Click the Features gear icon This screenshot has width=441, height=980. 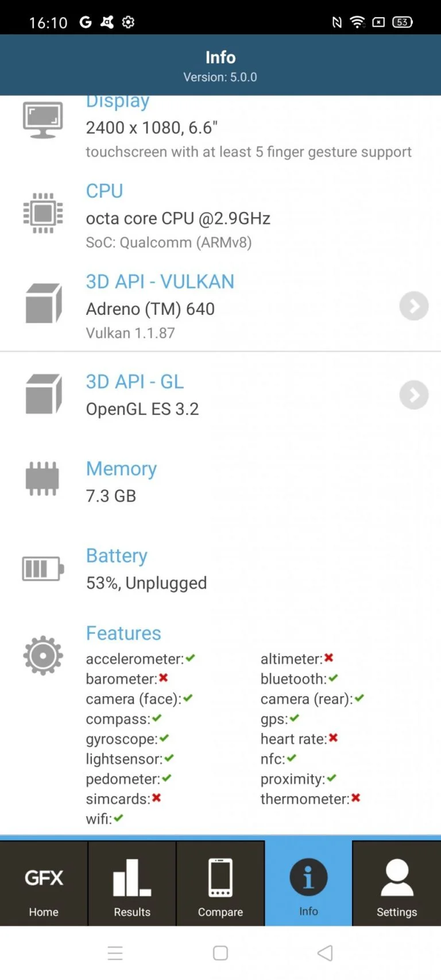pyautogui.click(x=43, y=655)
